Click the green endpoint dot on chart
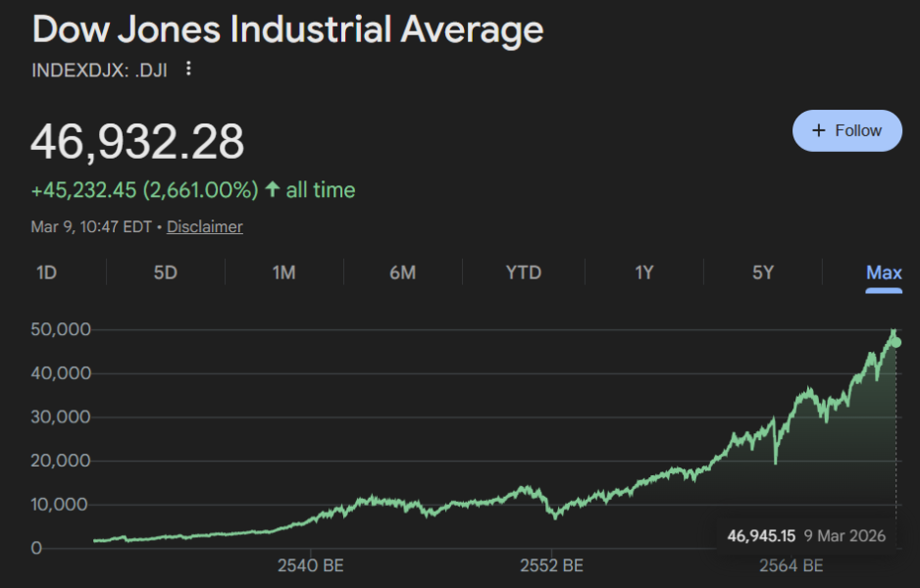This screenshot has height=588, width=920. pyautogui.click(x=895, y=342)
